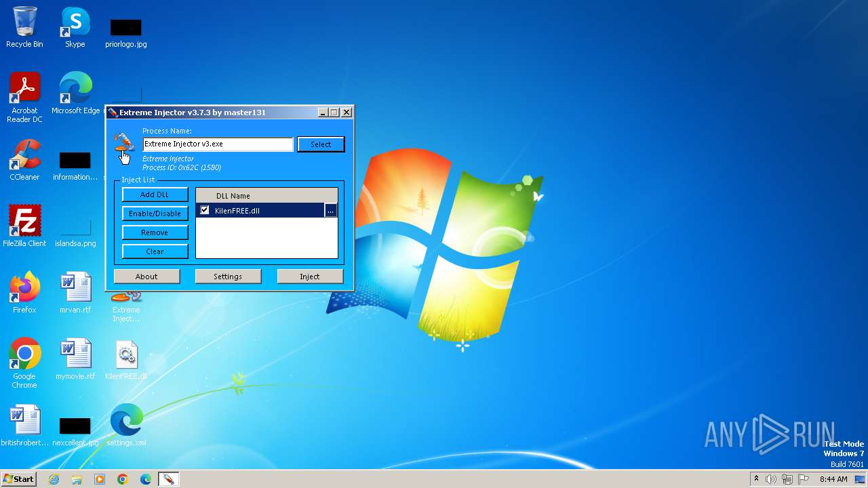Open the Acrobat Reader DC shortcut
Screen dimensions: 868x488
24,98
